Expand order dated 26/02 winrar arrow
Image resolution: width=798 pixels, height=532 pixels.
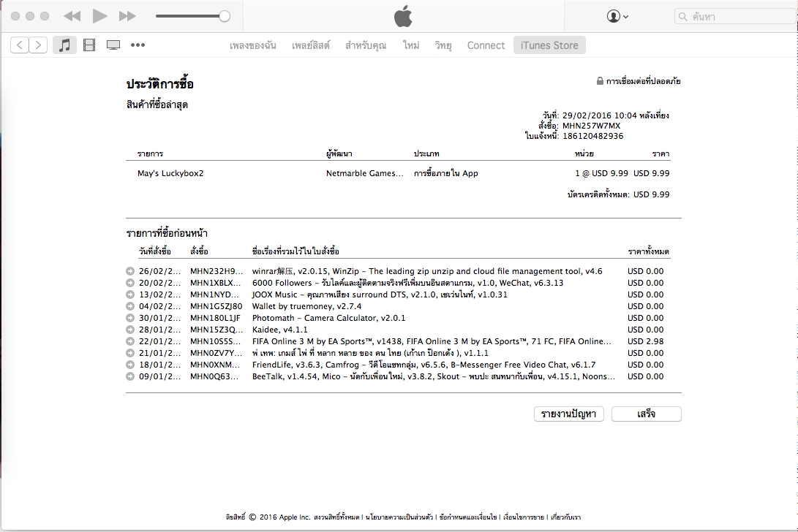coord(130,271)
